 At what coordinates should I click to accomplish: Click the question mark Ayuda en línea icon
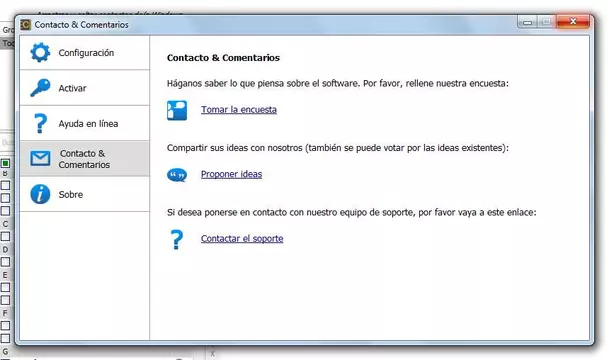[40, 123]
